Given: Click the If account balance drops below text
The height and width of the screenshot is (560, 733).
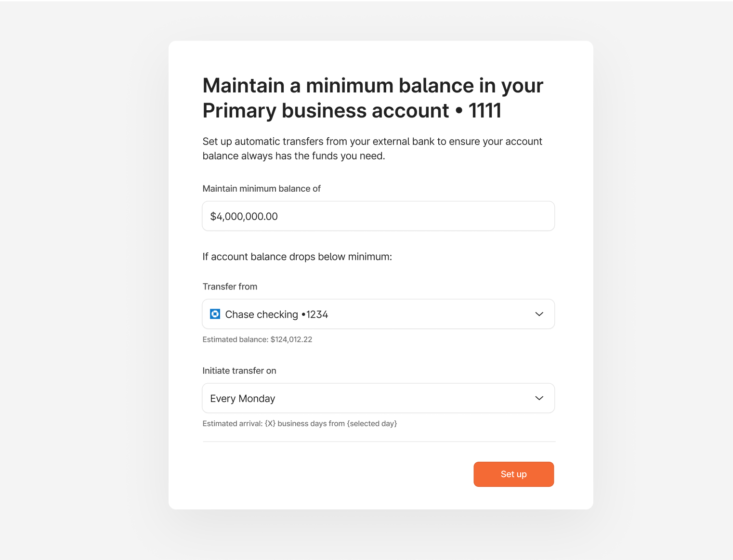Looking at the screenshot, I should pyautogui.click(x=297, y=256).
